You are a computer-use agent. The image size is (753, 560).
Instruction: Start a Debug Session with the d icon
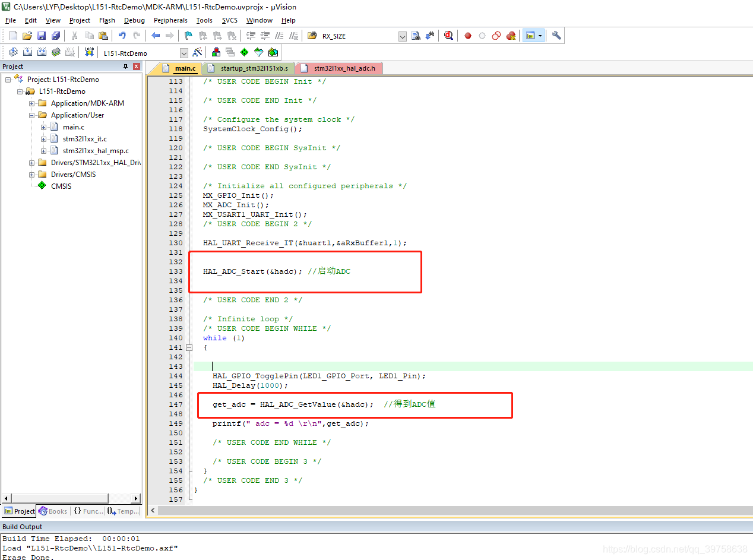pos(449,35)
